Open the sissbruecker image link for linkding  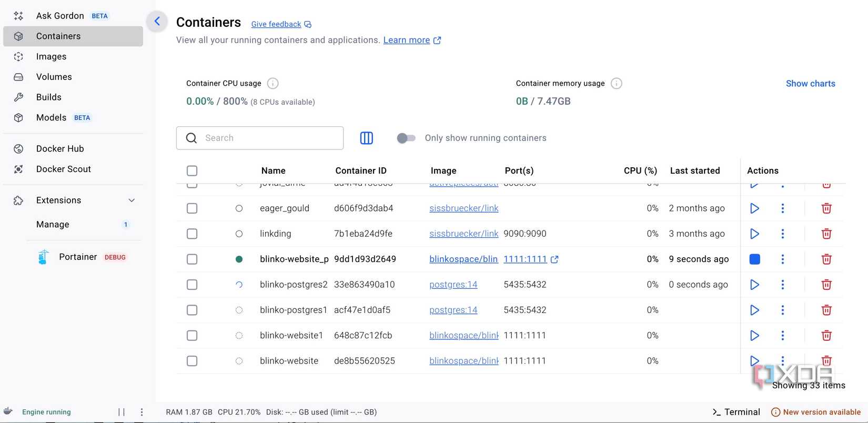coord(464,234)
